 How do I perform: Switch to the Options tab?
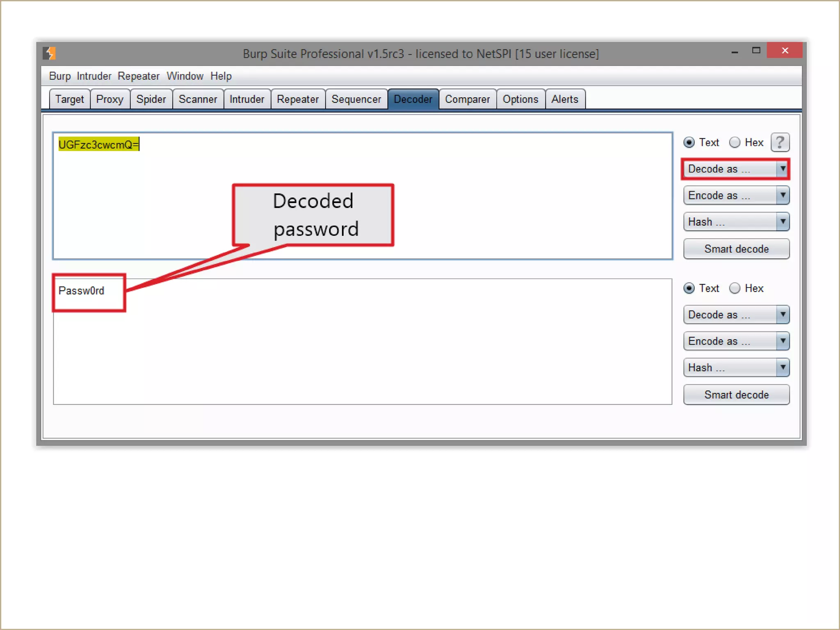[520, 99]
